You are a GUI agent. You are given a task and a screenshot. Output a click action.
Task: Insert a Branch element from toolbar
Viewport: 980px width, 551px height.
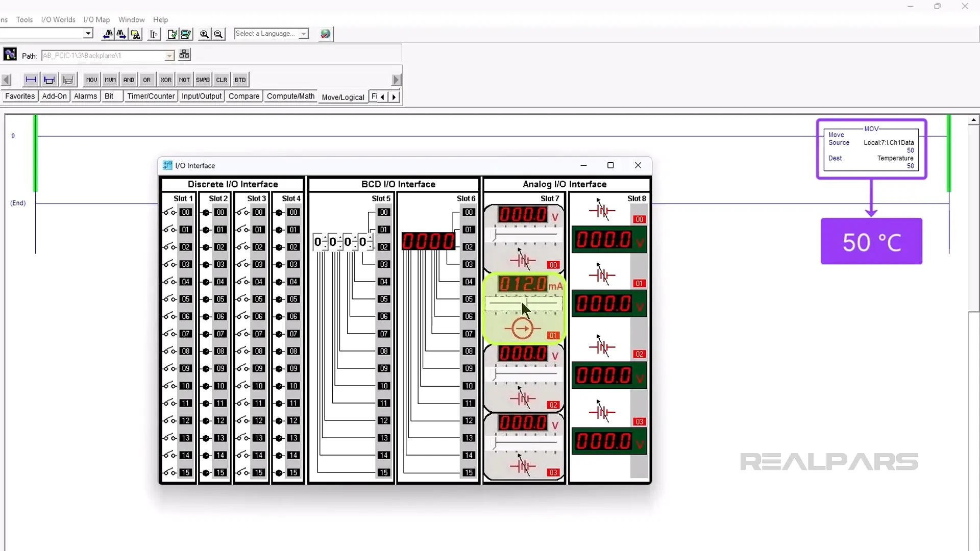click(x=50, y=80)
